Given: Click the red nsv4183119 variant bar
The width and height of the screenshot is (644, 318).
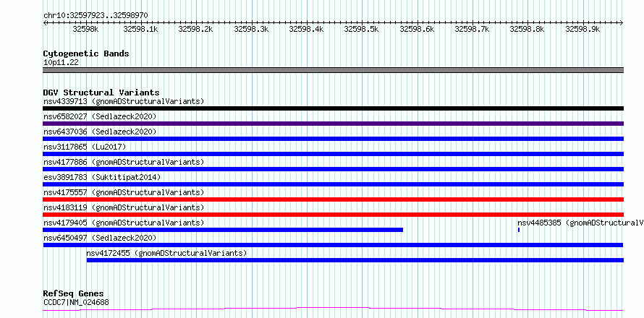Looking at the screenshot, I should coord(334,215).
